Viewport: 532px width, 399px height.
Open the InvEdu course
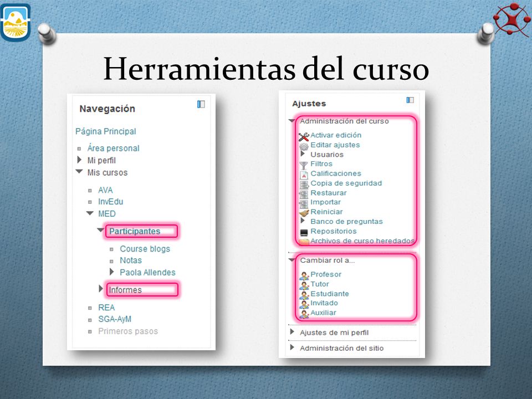111,202
